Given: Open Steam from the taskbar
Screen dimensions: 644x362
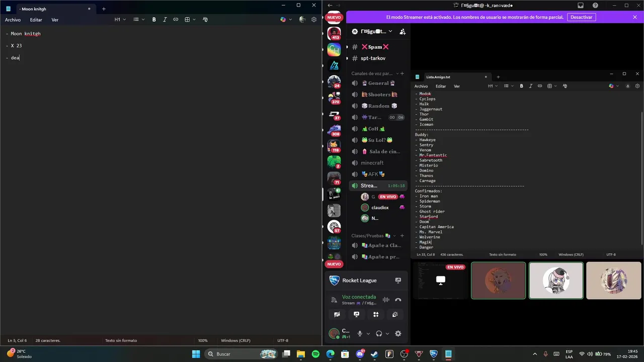Looking at the screenshot, I should [x=375, y=354].
